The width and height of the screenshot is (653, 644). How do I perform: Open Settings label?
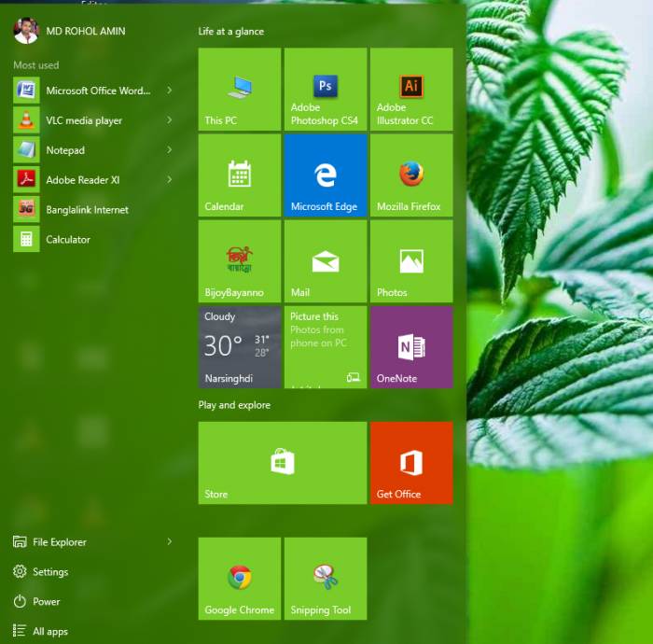[50, 572]
